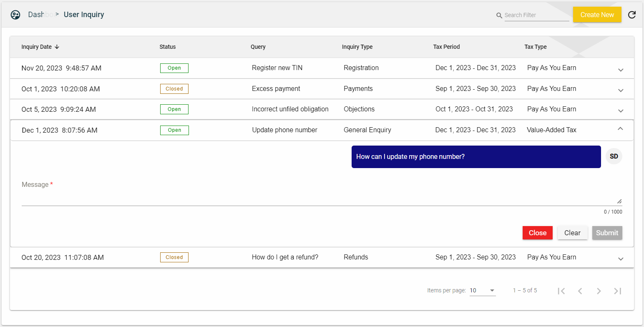Viewport: 644px width, 327px height.
Task: Go to the previous page
Action: (580, 291)
